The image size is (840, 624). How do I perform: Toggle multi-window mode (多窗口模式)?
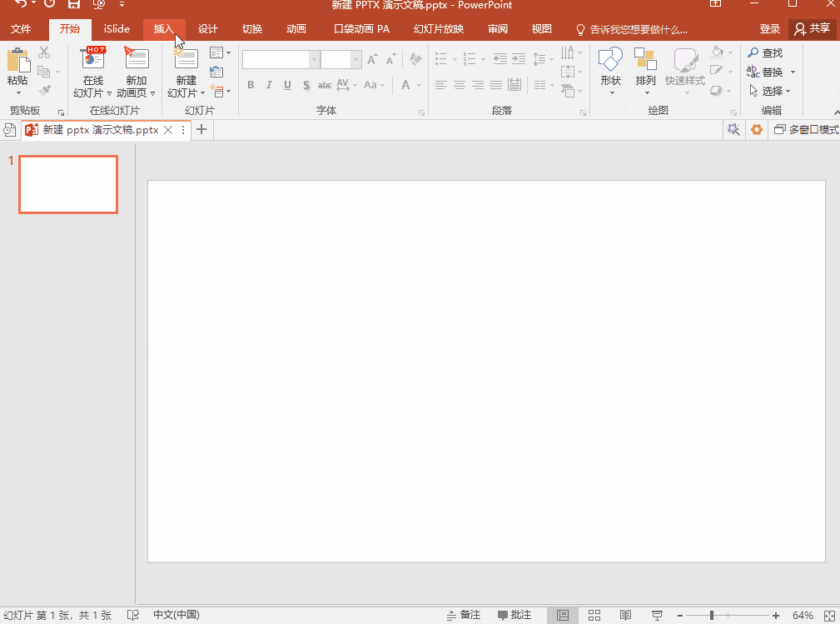(805, 130)
